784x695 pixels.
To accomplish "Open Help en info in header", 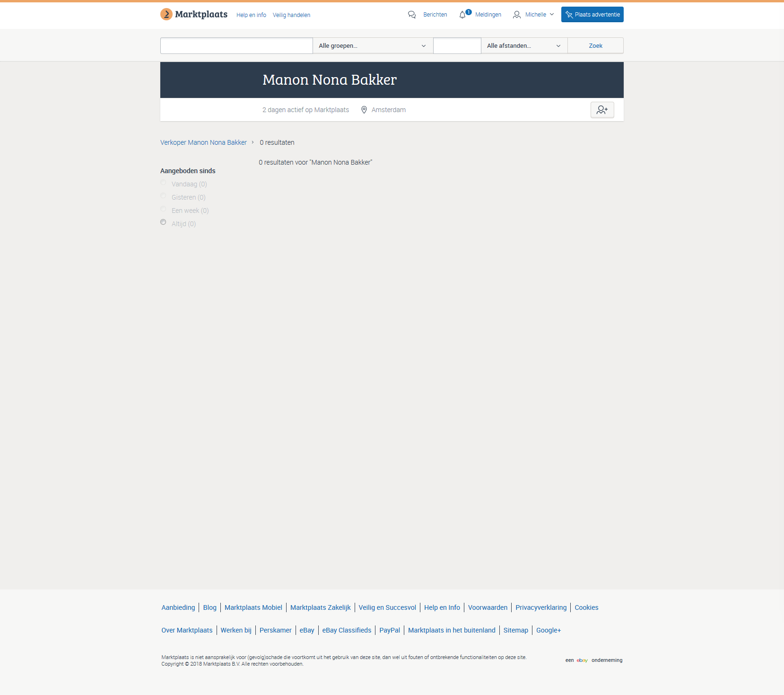I will (251, 15).
